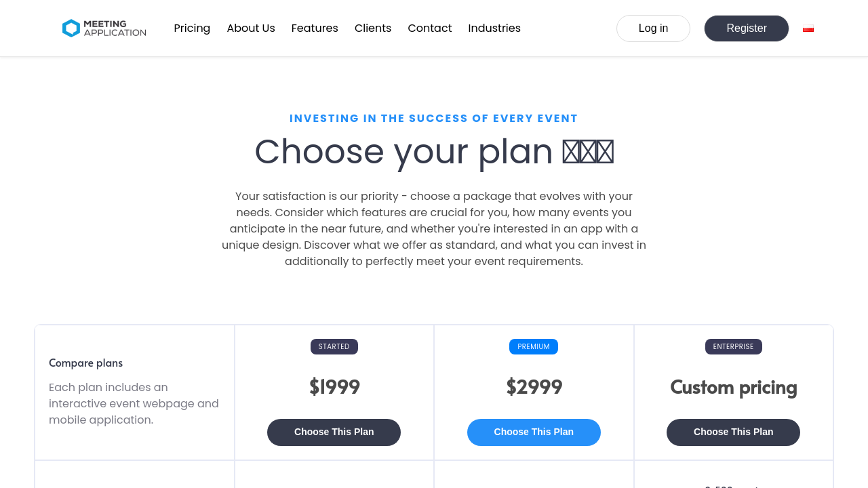The width and height of the screenshot is (868, 488).
Task: Choose the Enterprise custom pricing plan
Action: point(733,432)
